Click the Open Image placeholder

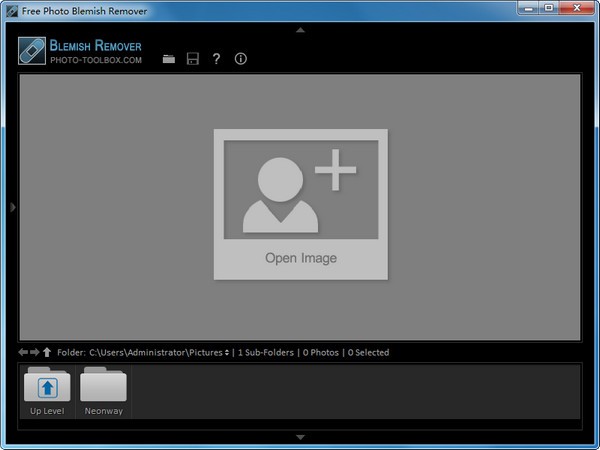coord(300,204)
